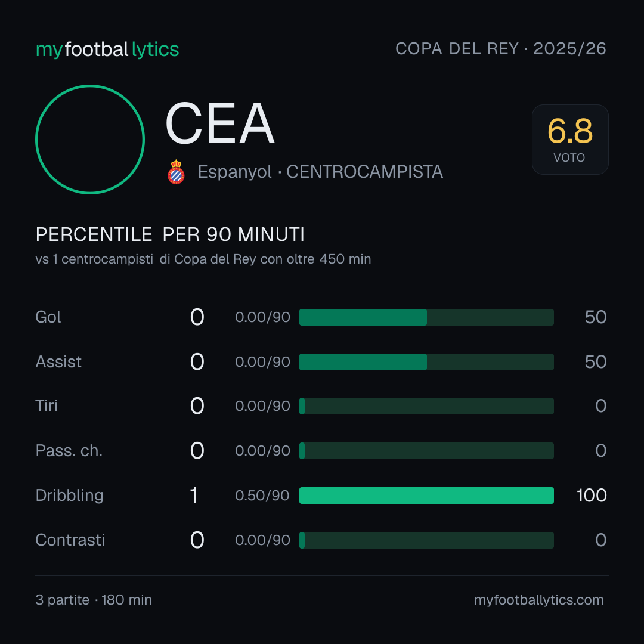Click the empty player avatar circle
644x644 pixels.
click(90, 139)
